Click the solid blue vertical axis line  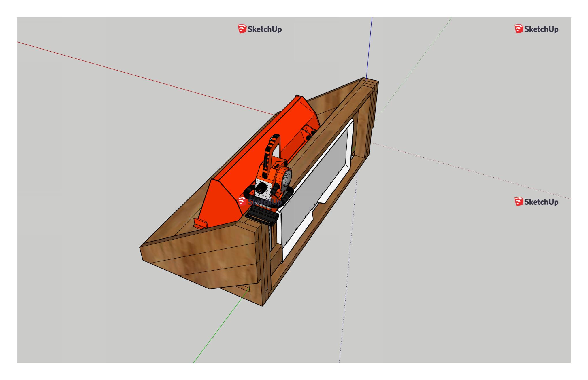coord(369,49)
